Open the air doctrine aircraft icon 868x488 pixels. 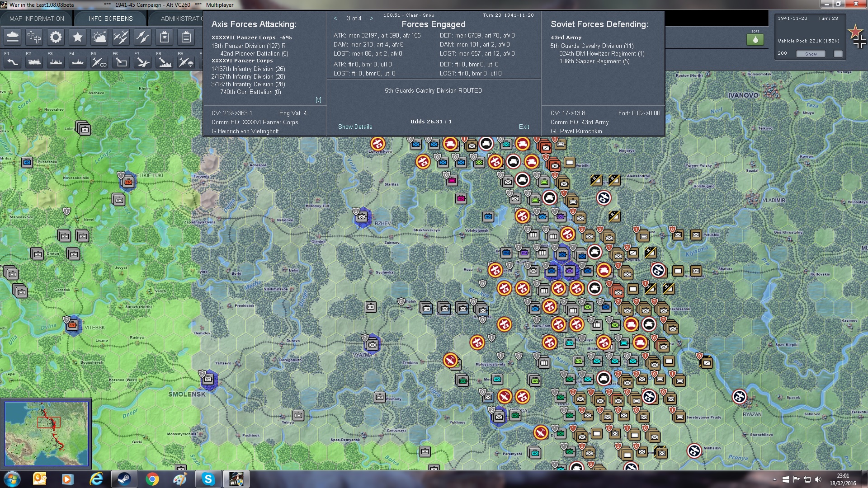click(121, 37)
